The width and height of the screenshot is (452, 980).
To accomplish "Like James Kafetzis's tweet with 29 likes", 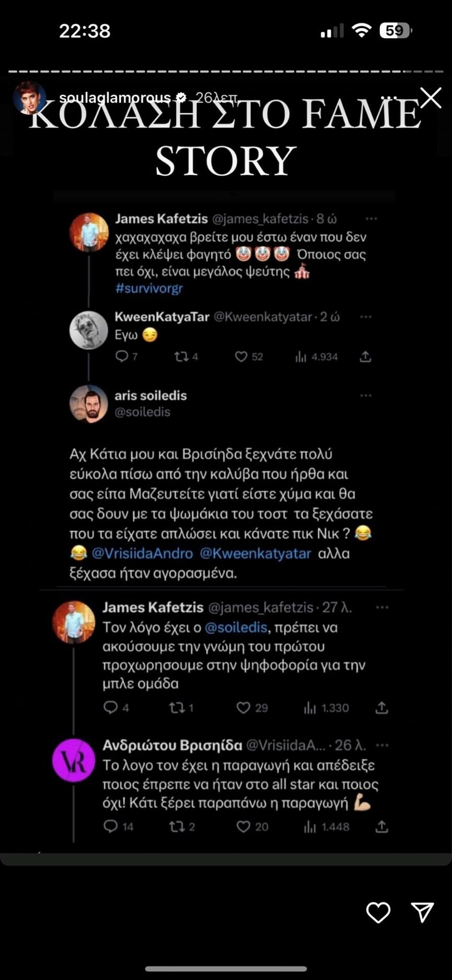I will (x=244, y=708).
